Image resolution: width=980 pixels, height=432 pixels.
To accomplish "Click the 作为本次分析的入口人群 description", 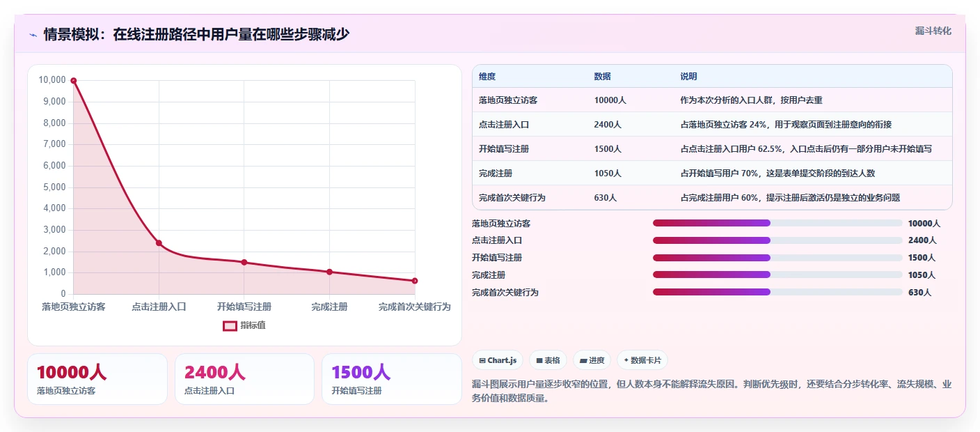I will 752,100.
